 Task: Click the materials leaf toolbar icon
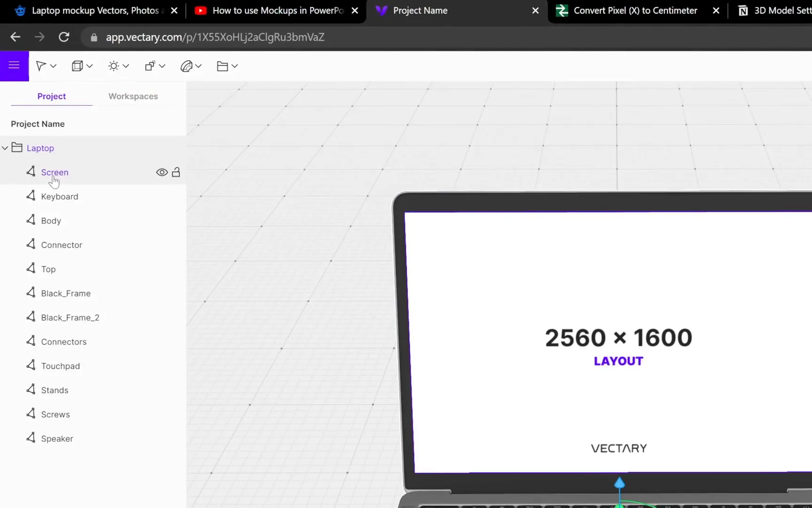click(x=186, y=66)
